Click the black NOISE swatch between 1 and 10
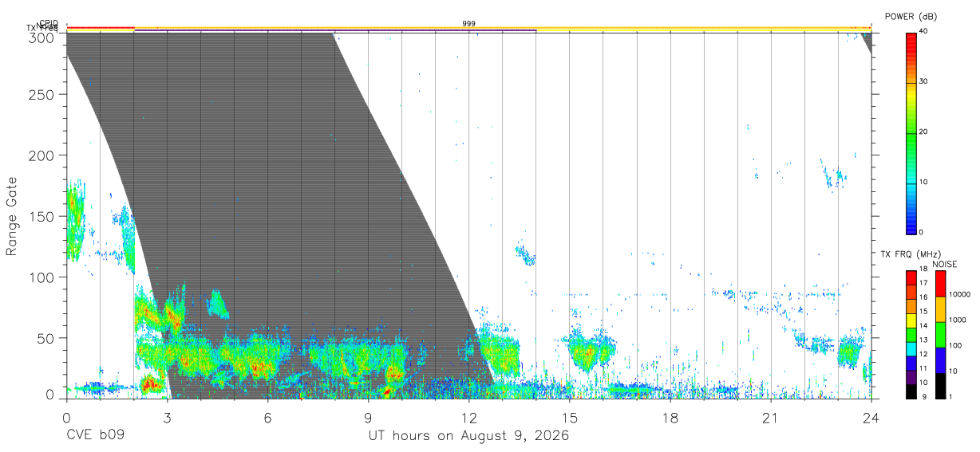 pos(941,385)
